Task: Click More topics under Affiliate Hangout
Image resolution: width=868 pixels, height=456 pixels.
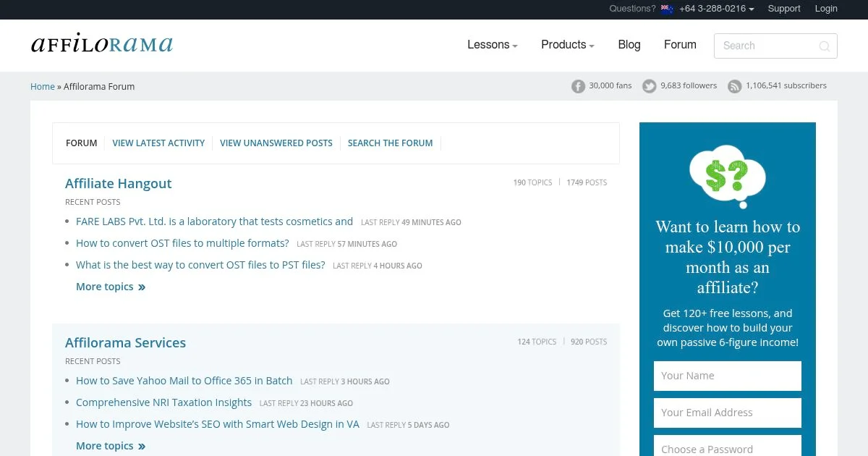Action: point(111,287)
